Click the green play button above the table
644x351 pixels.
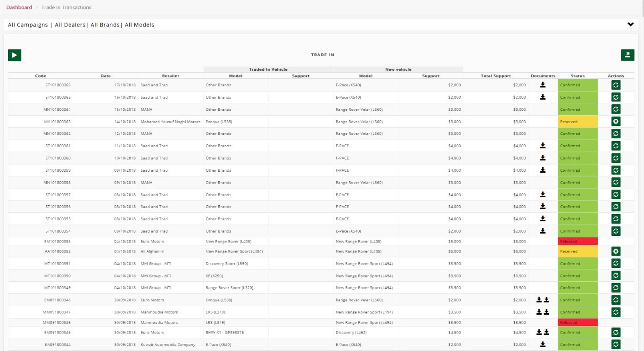[x=15, y=55]
